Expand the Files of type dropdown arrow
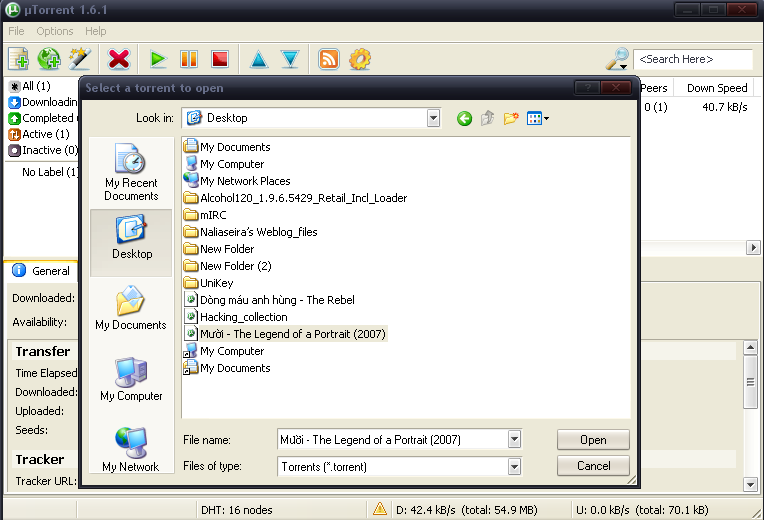The width and height of the screenshot is (764, 520). tap(514, 466)
